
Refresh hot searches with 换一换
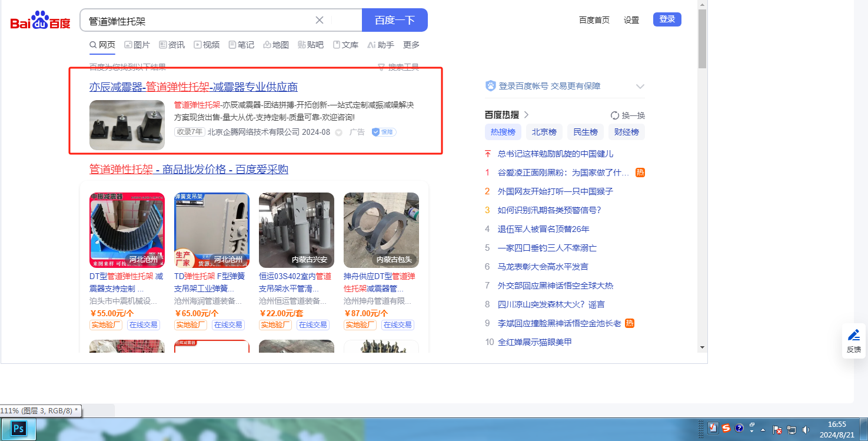(628, 115)
